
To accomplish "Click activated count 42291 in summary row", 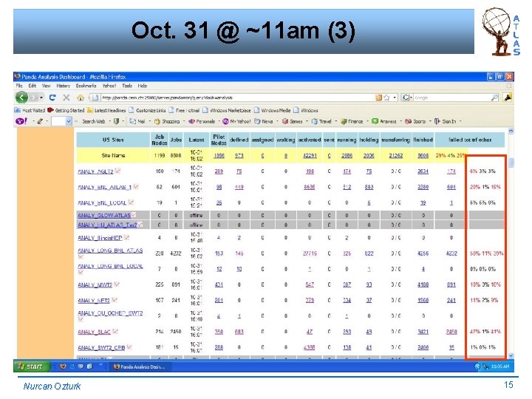I will click(x=310, y=156).
